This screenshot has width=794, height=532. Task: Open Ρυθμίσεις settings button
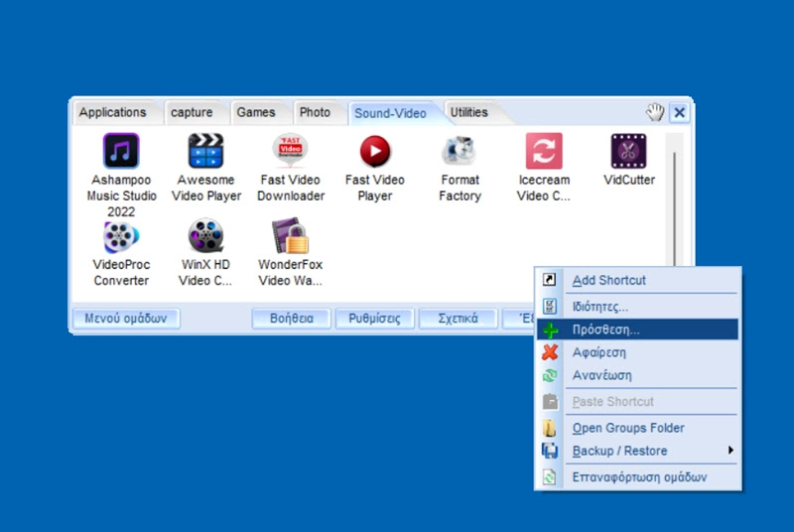[x=374, y=319]
